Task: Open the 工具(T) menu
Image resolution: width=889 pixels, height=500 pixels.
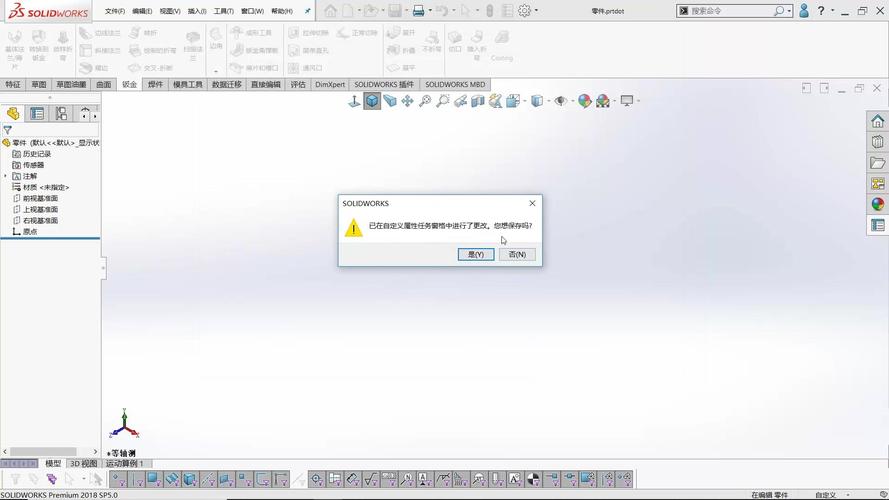Action: coord(223,11)
